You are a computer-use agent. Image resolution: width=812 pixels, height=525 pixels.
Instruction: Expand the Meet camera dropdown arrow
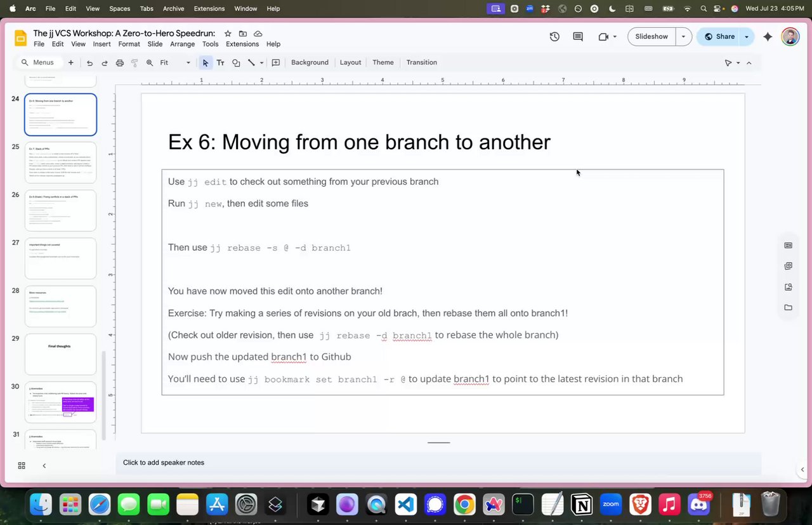click(615, 37)
